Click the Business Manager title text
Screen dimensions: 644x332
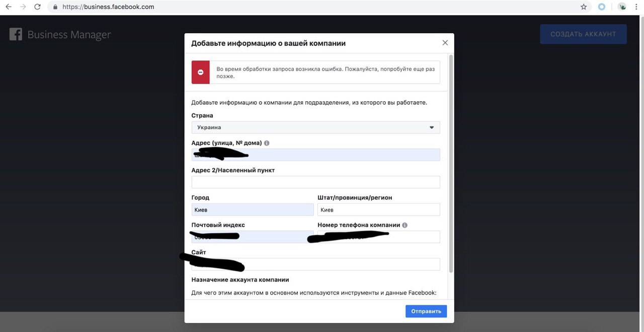coord(69,35)
